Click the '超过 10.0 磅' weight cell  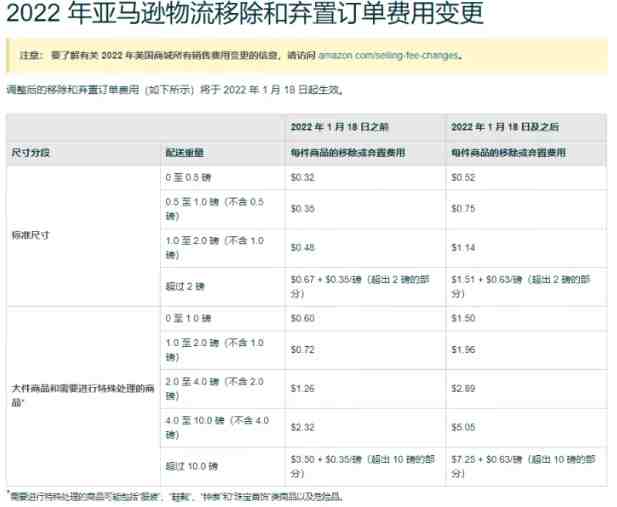(192, 466)
